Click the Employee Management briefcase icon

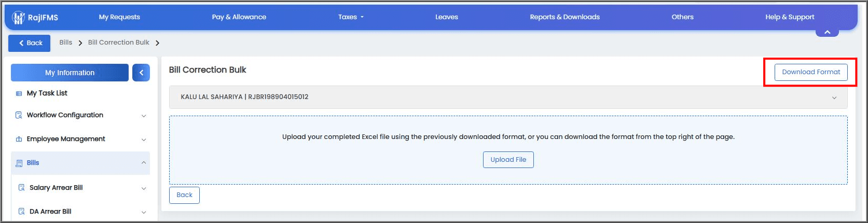(x=19, y=139)
